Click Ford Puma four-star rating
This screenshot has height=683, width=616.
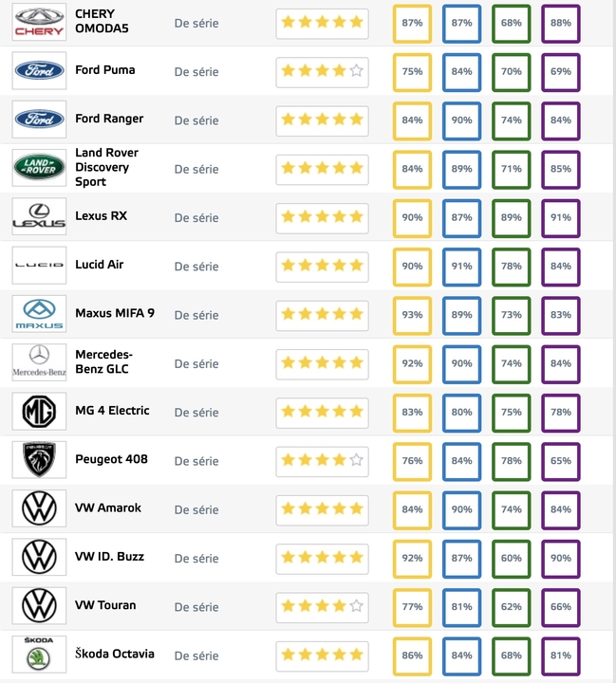[x=322, y=71]
